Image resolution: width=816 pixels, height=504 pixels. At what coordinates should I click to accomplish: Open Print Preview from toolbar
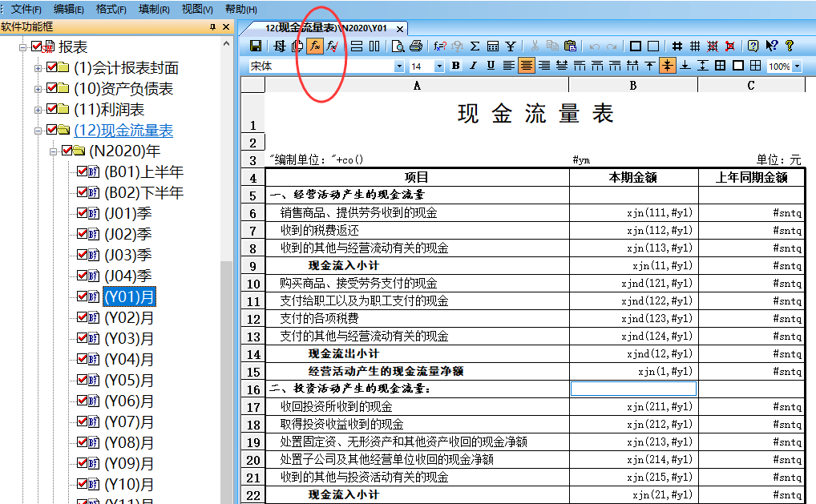pyautogui.click(x=398, y=46)
